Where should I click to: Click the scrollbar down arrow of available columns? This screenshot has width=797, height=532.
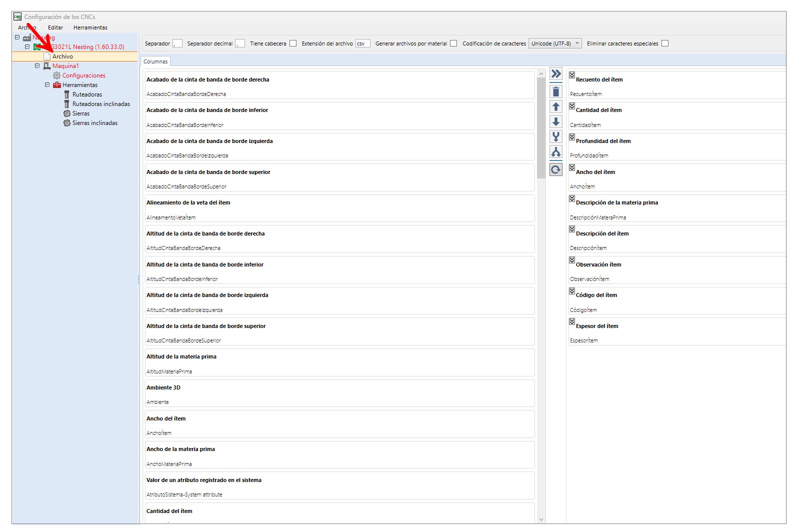[541, 519]
